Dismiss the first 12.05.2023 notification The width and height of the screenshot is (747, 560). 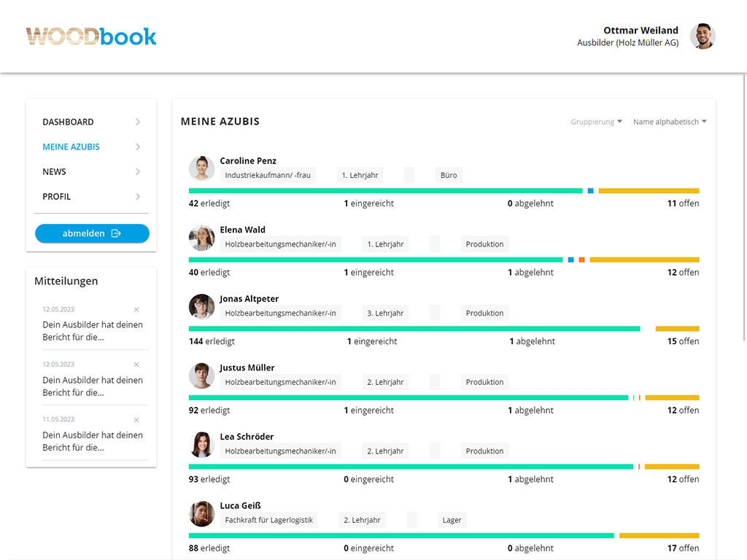point(136,309)
